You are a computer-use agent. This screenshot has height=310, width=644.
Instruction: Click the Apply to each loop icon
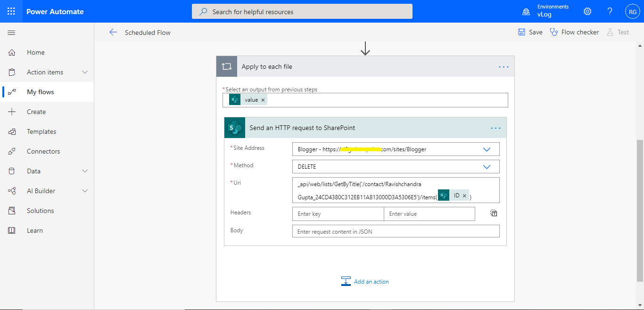[x=226, y=66]
